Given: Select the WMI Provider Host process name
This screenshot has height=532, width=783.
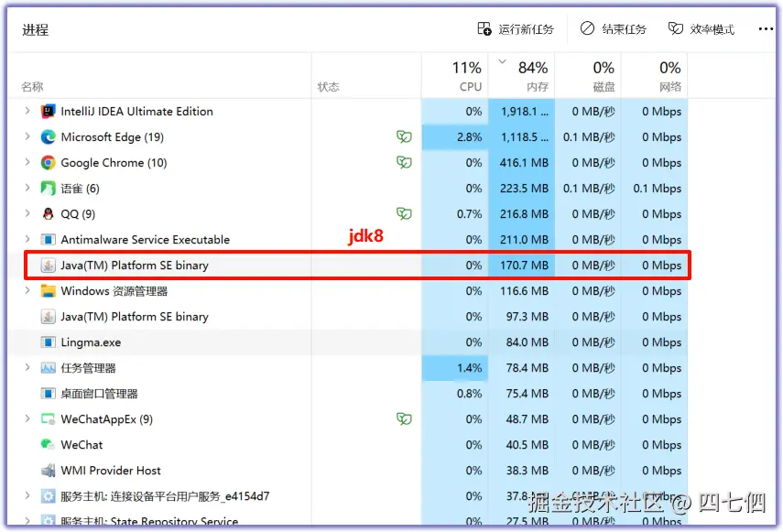Looking at the screenshot, I should pos(111,470).
